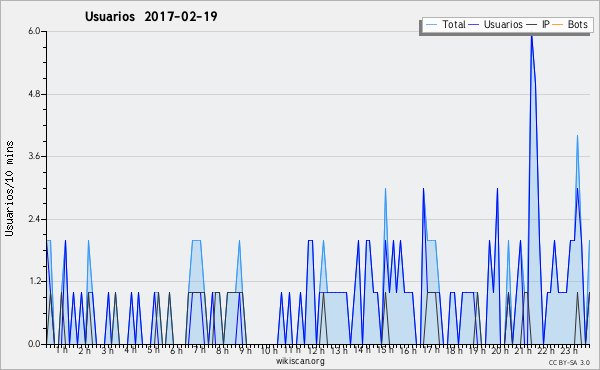Viewport: 600px width, 370px height.
Task: Click the y-axis value 1.2
Action: [x=34, y=282]
